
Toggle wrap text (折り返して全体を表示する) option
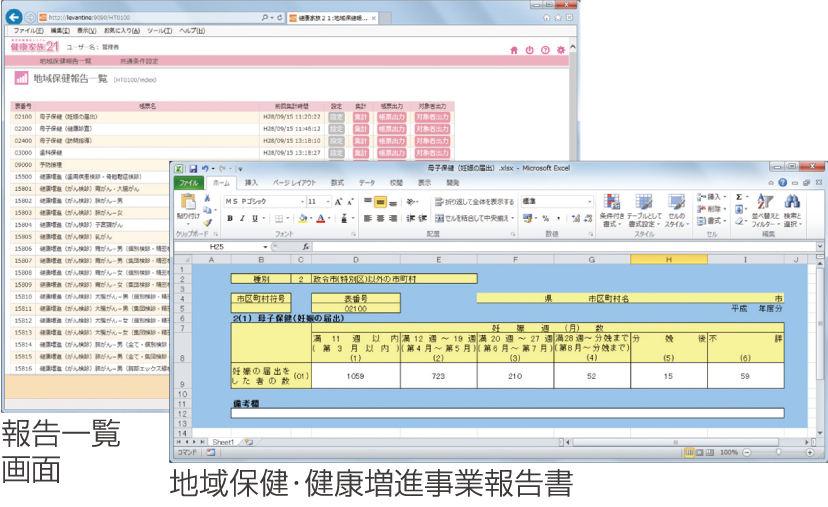(x=473, y=202)
